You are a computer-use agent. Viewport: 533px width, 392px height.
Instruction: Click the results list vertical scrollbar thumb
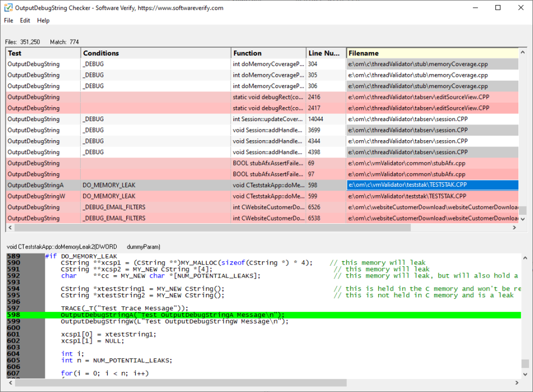[522, 210]
